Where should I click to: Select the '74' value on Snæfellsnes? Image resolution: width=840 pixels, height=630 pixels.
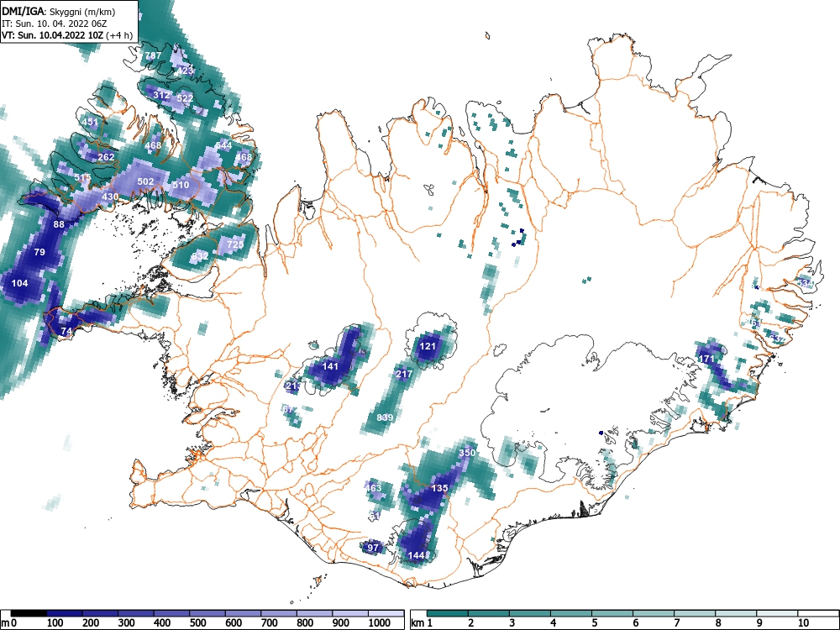[x=66, y=331]
